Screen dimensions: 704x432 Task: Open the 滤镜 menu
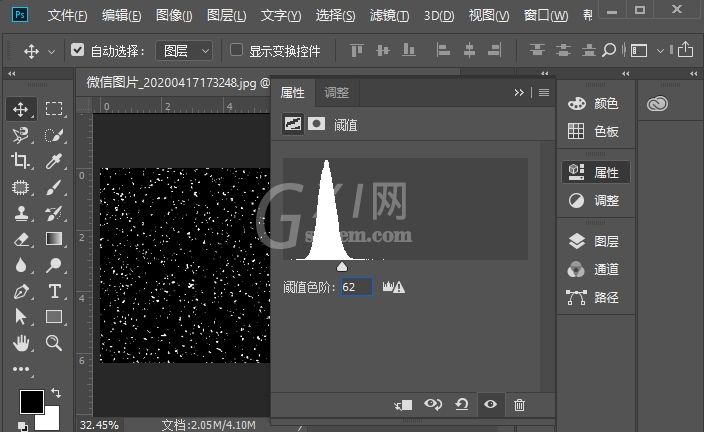pyautogui.click(x=389, y=16)
